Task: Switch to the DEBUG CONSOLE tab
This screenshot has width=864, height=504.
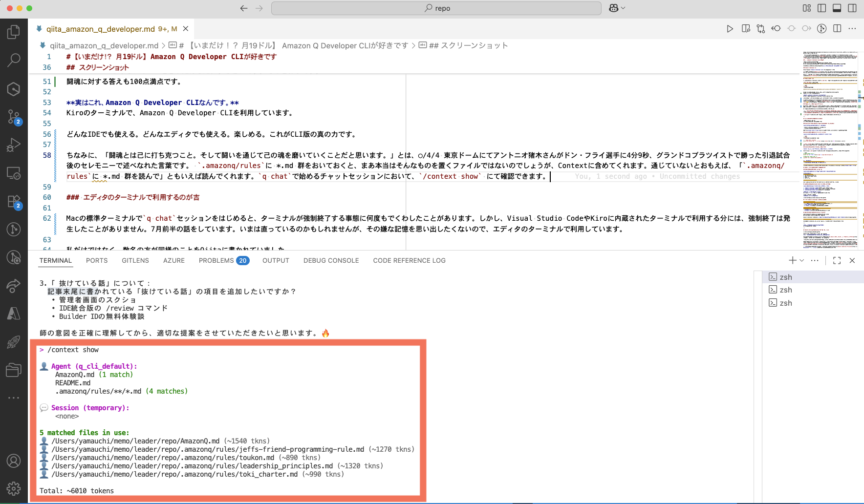Action: [331, 260]
